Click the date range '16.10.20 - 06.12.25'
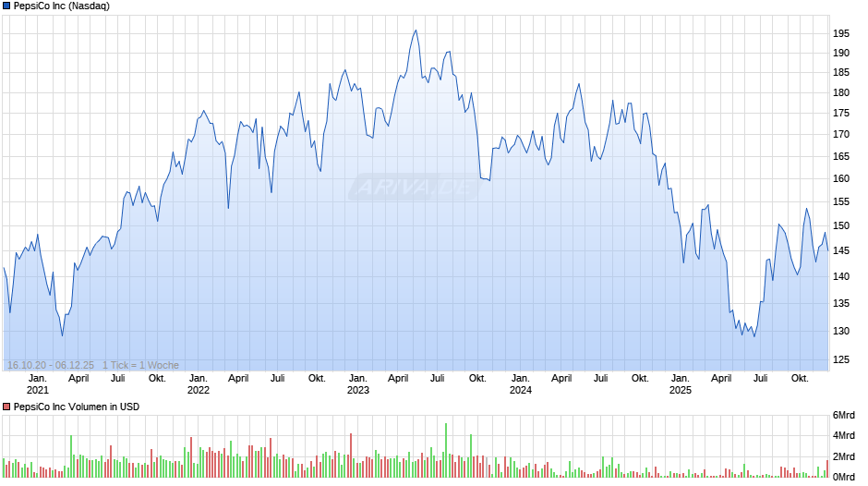This screenshot has width=868, height=486. pyautogui.click(x=51, y=365)
